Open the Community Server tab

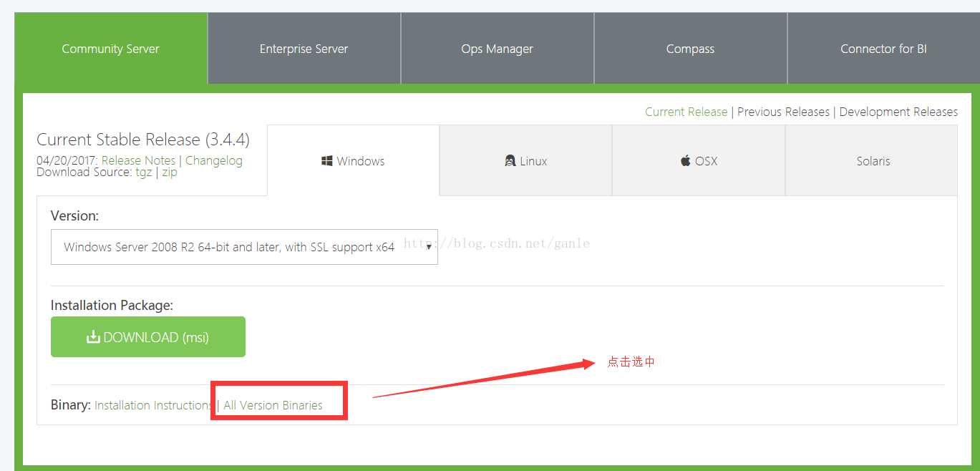(111, 49)
